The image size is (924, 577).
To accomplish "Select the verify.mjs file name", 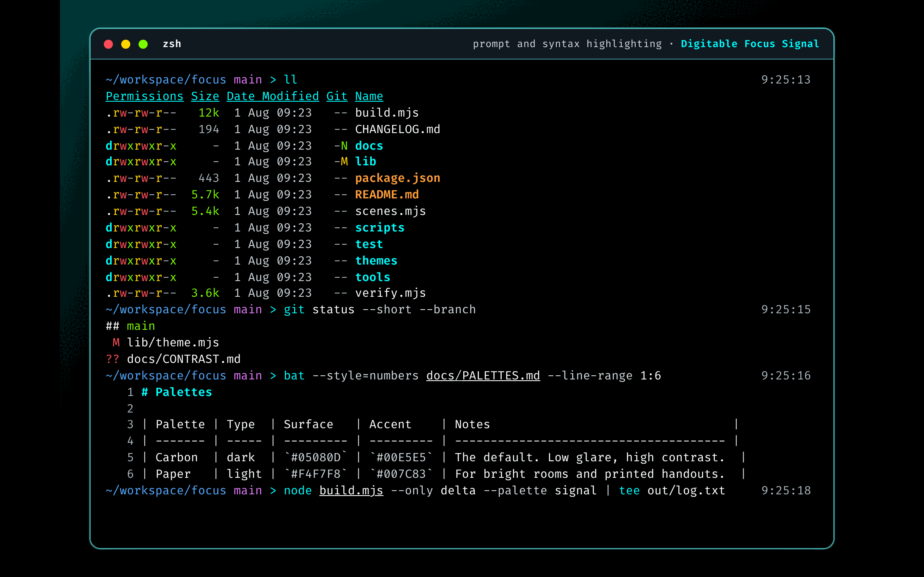I will pyautogui.click(x=390, y=293).
